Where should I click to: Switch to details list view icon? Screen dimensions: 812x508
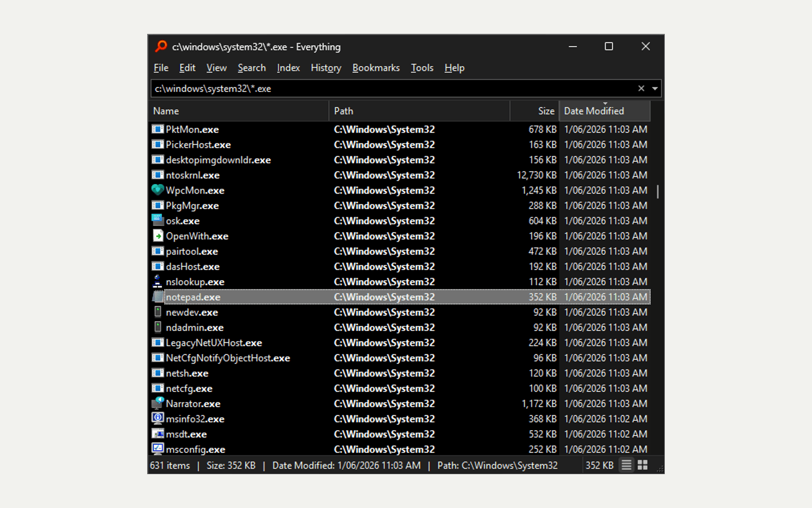click(626, 466)
